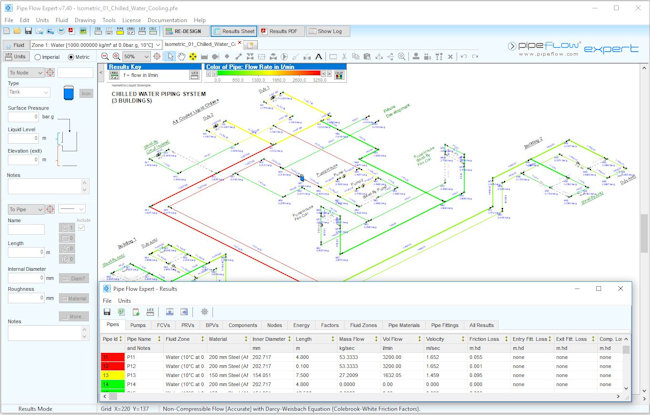This screenshot has width=650, height=415.
Task: Click the redo arrow icon
Action: tap(475, 56)
